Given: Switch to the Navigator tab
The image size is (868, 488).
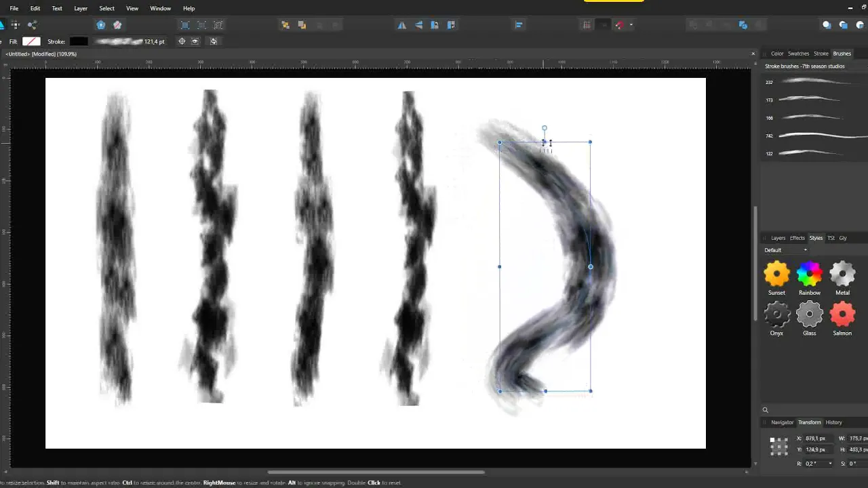Looking at the screenshot, I should pos(782,422).
